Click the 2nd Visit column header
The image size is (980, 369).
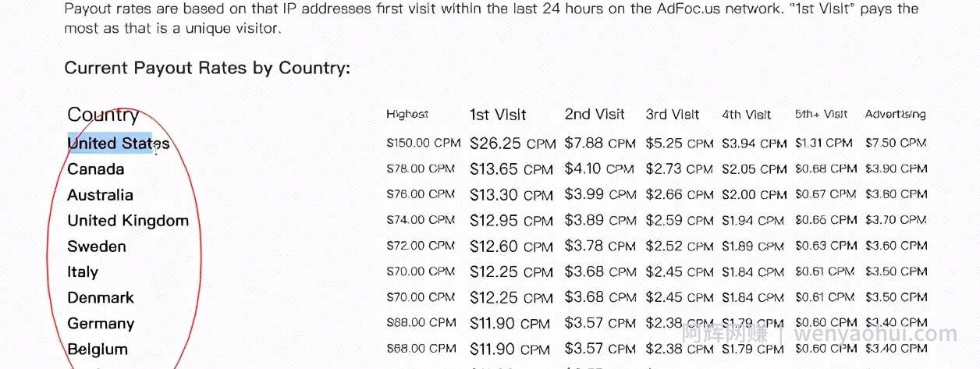595,115
